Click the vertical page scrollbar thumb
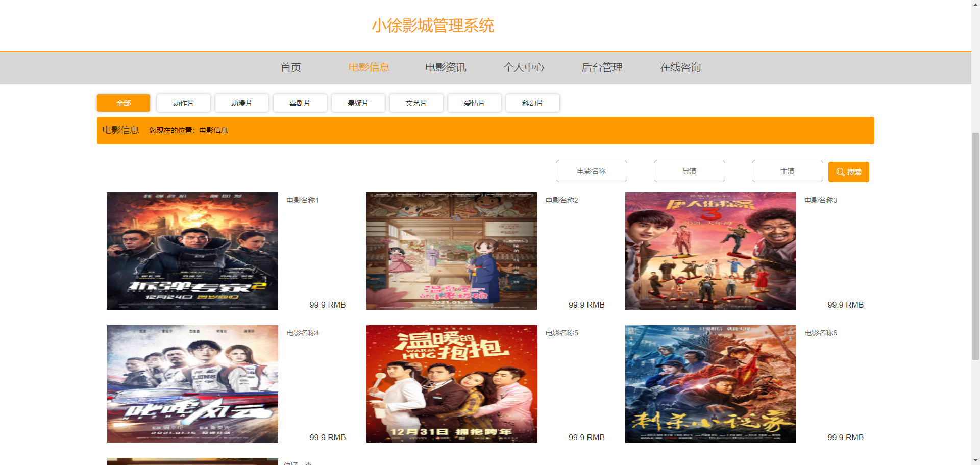980x465 pixels. [975, 246]
